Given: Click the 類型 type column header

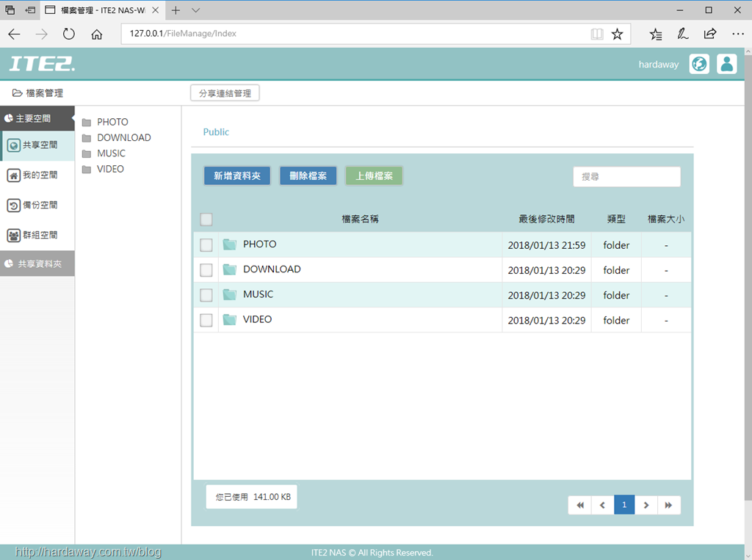Looking at the screenshot, I should pos(616,219).
